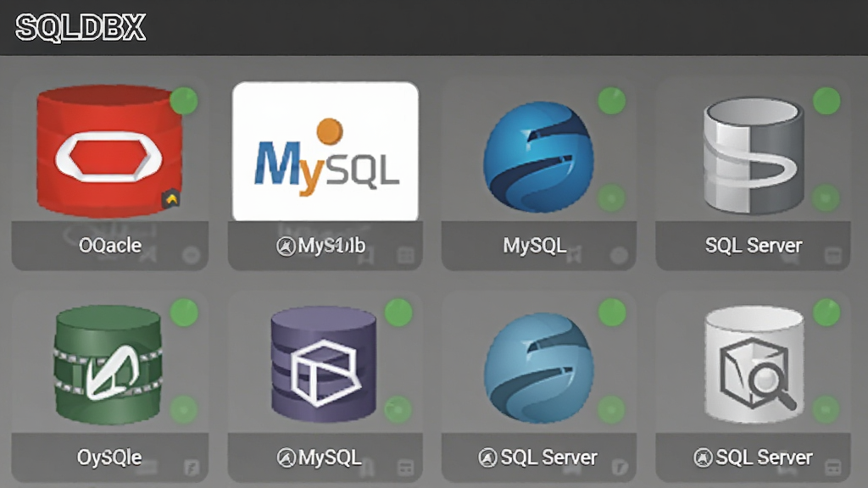Open the green OySQle cylinder icon
The width and height of the screenshot is (868, 488).
[108, 364]
